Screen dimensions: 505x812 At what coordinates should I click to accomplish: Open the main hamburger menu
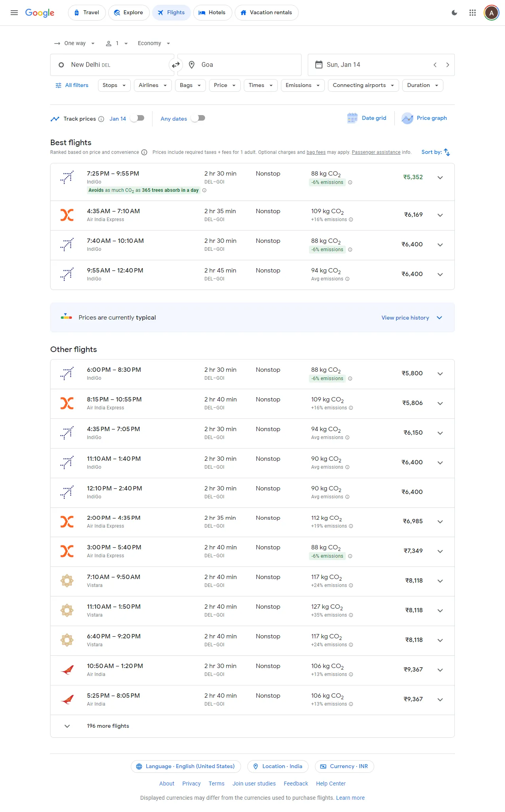click(x=14, y=13)
